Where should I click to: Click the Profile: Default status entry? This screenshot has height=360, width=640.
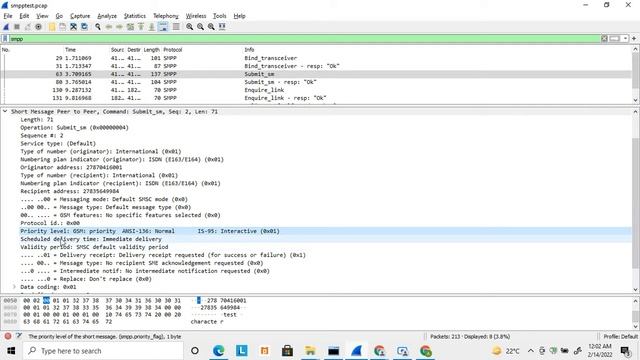[620, 336]
